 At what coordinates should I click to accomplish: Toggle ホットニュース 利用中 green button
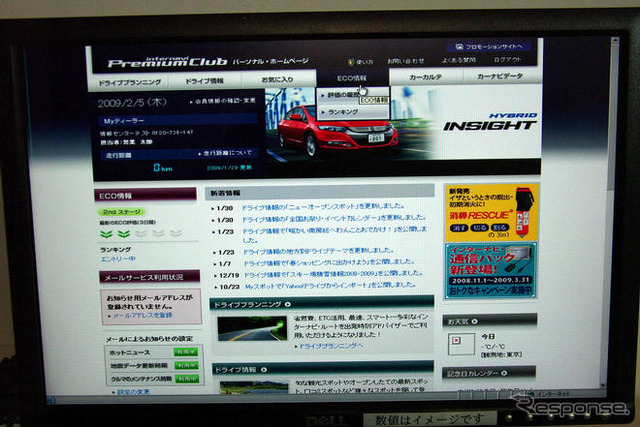[186, 351]
